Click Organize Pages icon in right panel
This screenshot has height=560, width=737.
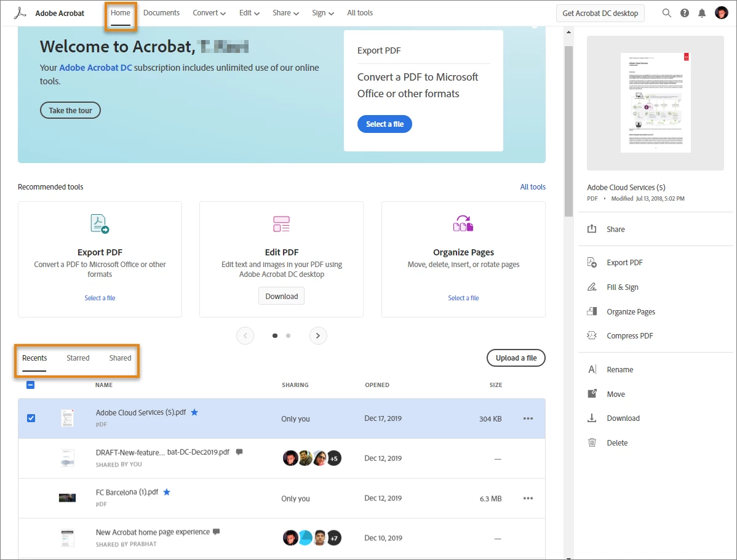[592, 311]
